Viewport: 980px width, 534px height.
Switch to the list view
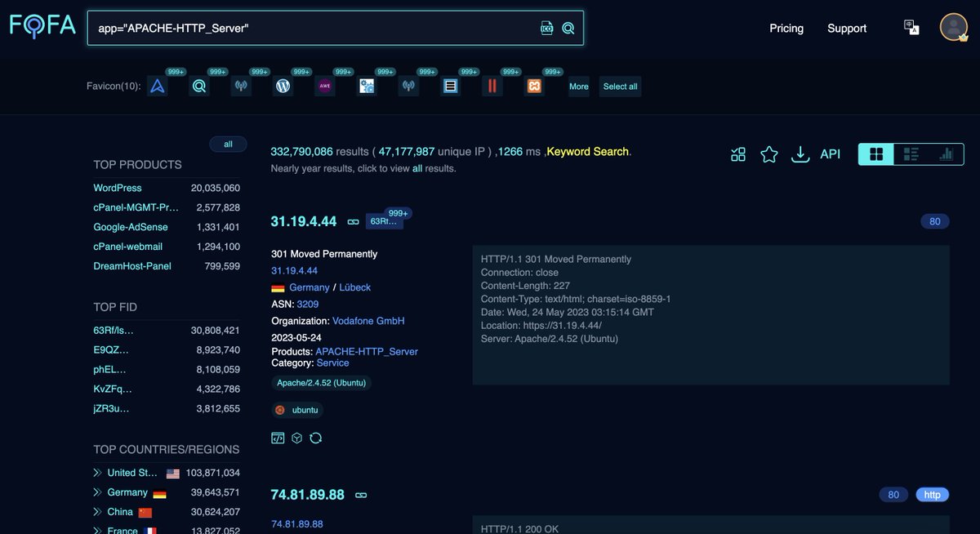pyautogui.click(x=911, y=154)
